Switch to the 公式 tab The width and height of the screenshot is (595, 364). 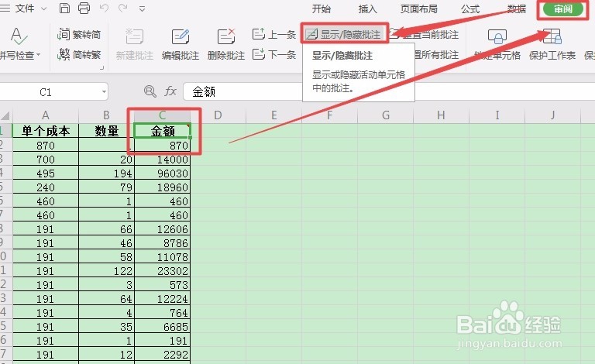tap(470, 9)
